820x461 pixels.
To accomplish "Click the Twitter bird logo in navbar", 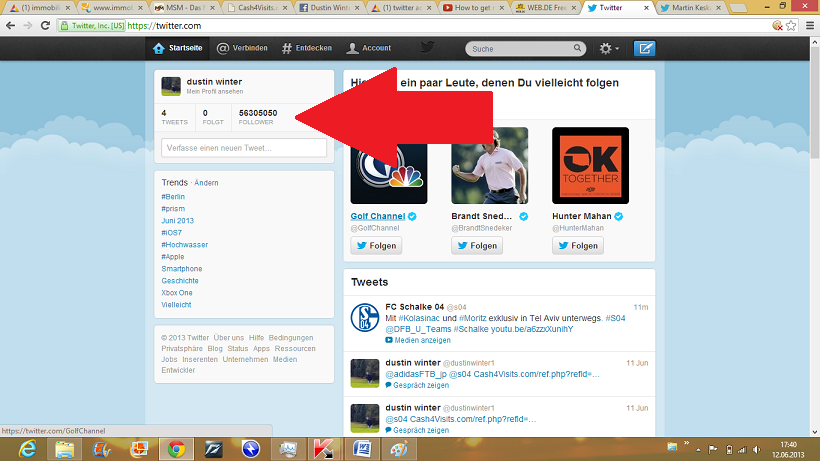I will [x=427, y=47].
